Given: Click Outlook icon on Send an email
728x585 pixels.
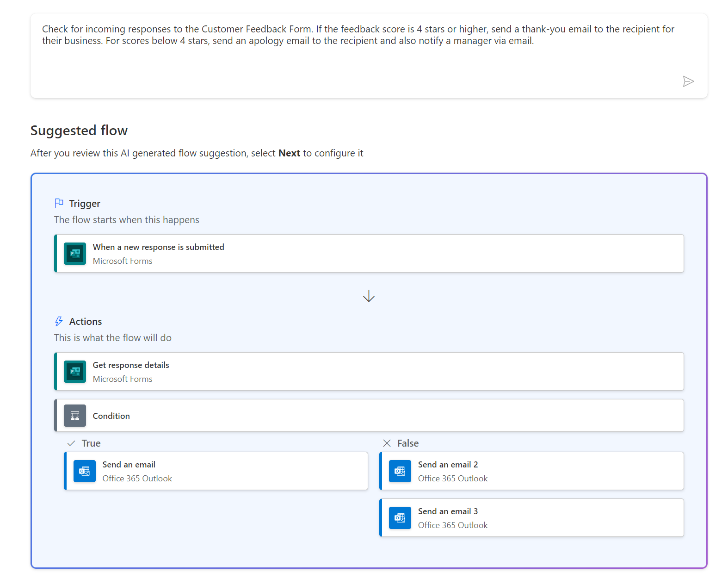Looking at the screenshot, I should point(85,471).
